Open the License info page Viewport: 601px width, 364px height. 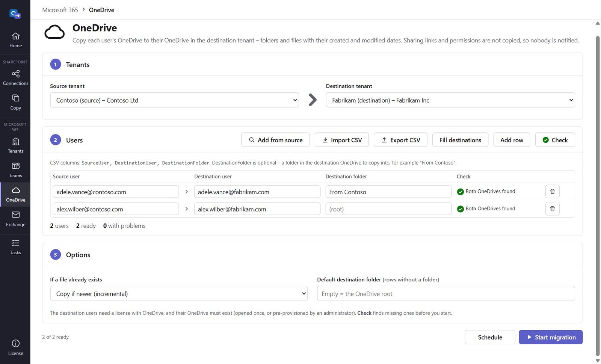coord(15,347)
